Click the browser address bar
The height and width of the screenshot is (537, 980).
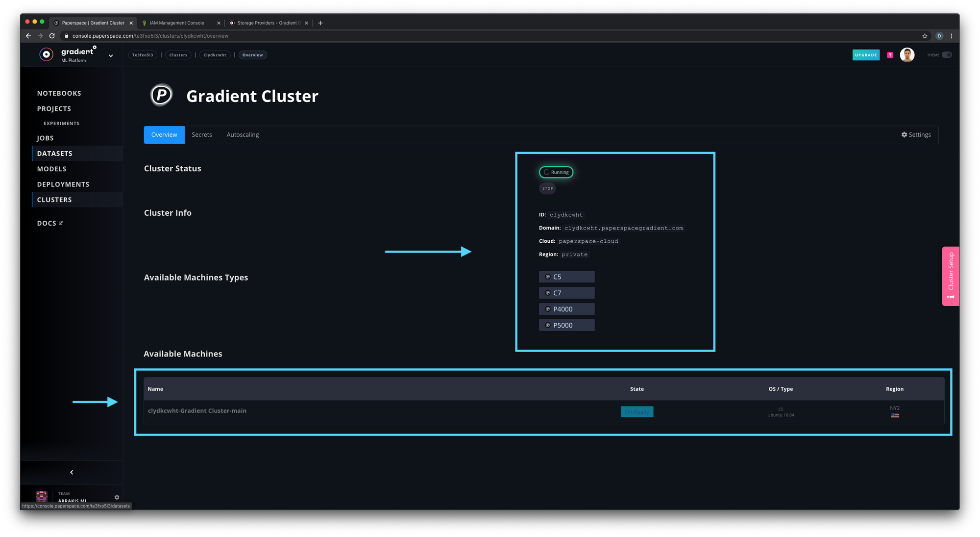pos(490,36)
